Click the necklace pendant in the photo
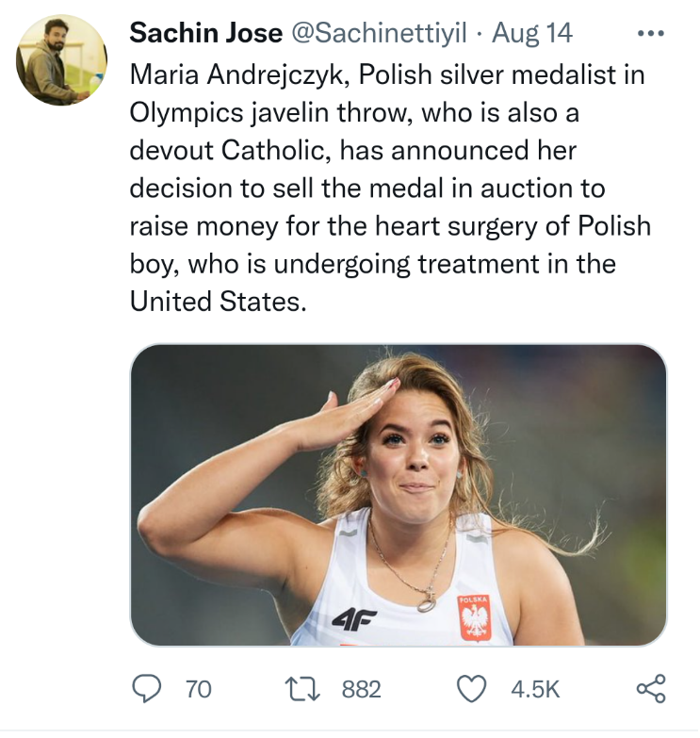Image resolution: width=700 pixels, height=738 pixels. (x=428, y=601)
